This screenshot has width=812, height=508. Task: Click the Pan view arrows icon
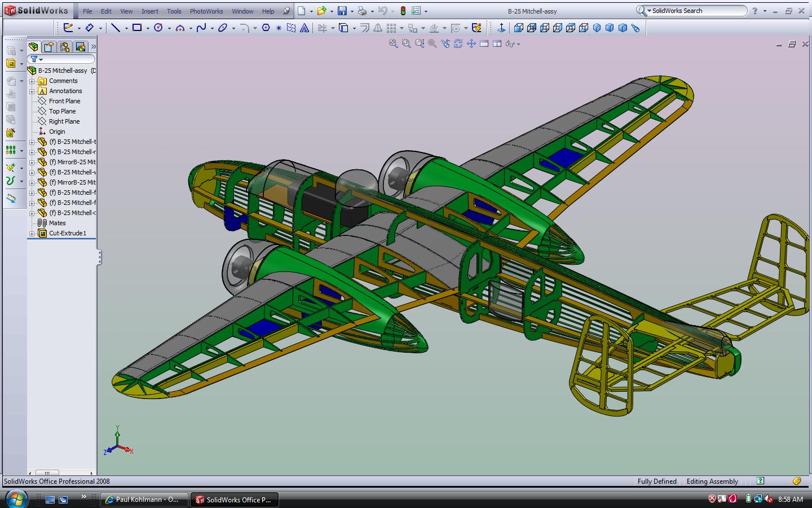click(471, 43)
